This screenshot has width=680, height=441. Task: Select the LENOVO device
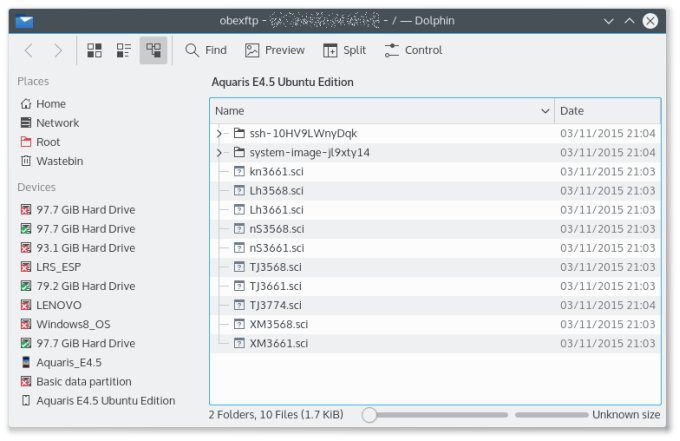tap(59, 305)
